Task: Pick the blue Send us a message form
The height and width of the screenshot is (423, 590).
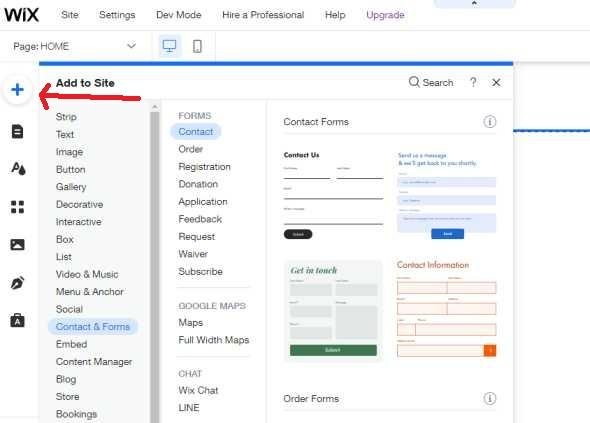Action: (447, 195)
